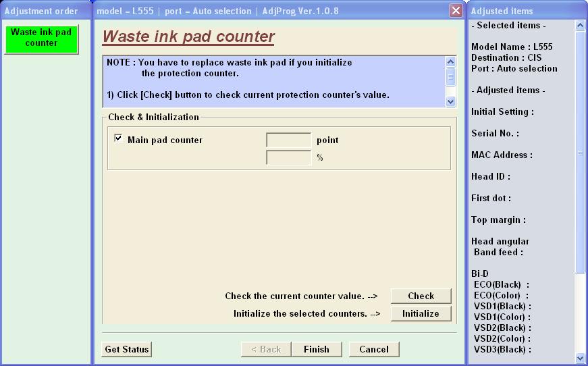Click the NOTE box scrollbar thumb

[x=451, y=76]
